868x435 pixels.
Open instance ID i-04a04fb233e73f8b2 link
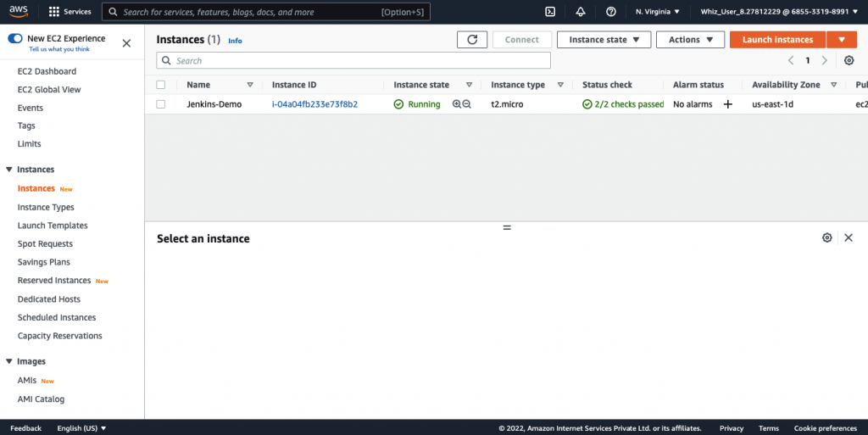pos(314,104)
